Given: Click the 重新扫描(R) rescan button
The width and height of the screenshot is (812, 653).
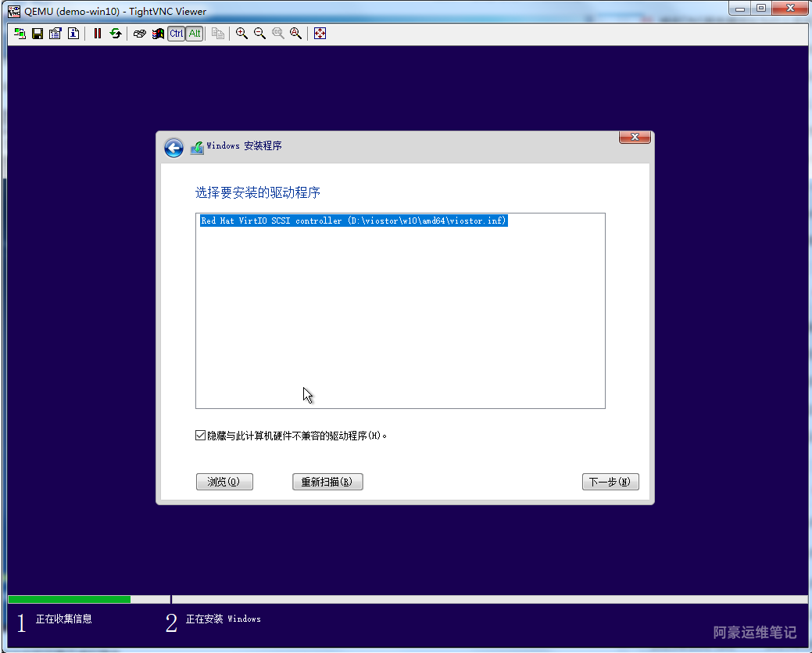Looking at the screenshot, I should pyautogui.click(x=327, y=482).
